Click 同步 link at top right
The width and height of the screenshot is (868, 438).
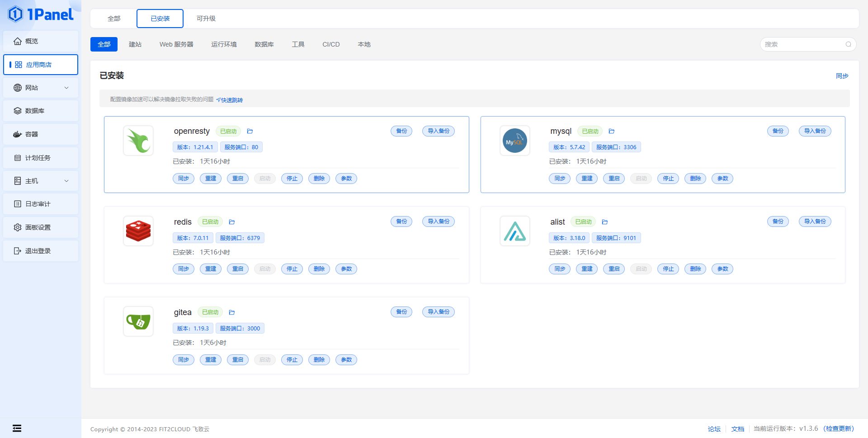(x=842, y=76)
